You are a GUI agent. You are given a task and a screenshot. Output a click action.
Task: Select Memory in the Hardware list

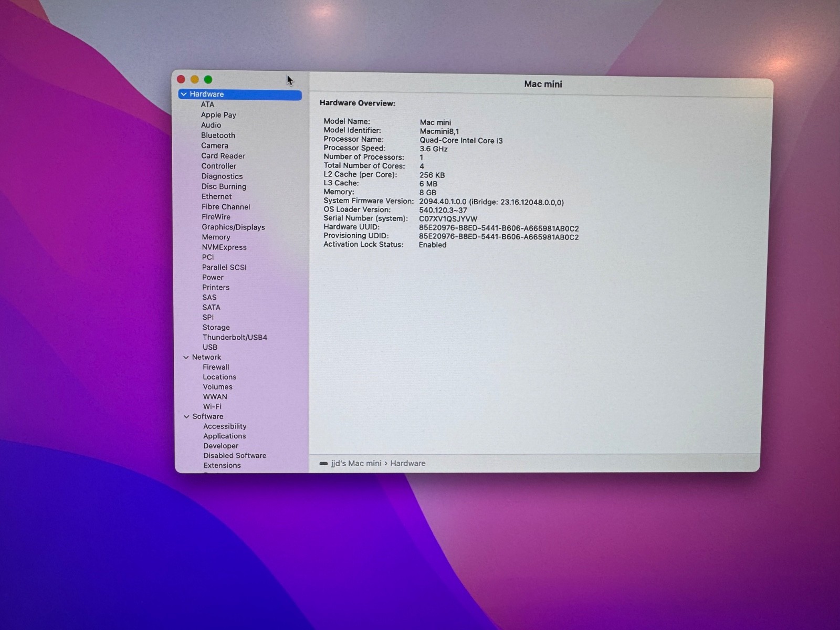point(216,237)
